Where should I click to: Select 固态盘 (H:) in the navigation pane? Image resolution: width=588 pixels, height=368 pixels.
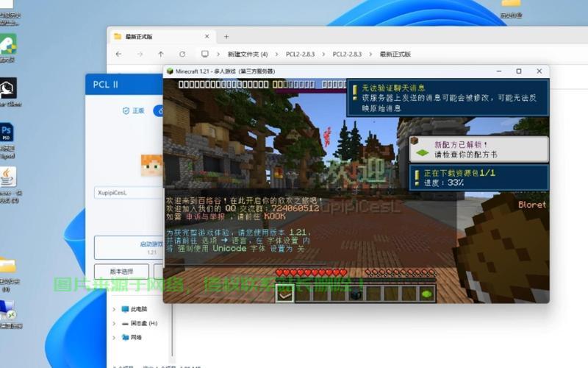click(140, 323)
